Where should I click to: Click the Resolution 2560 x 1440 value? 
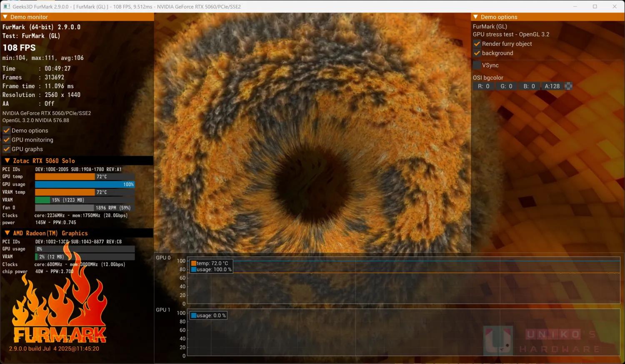point(62,95)
